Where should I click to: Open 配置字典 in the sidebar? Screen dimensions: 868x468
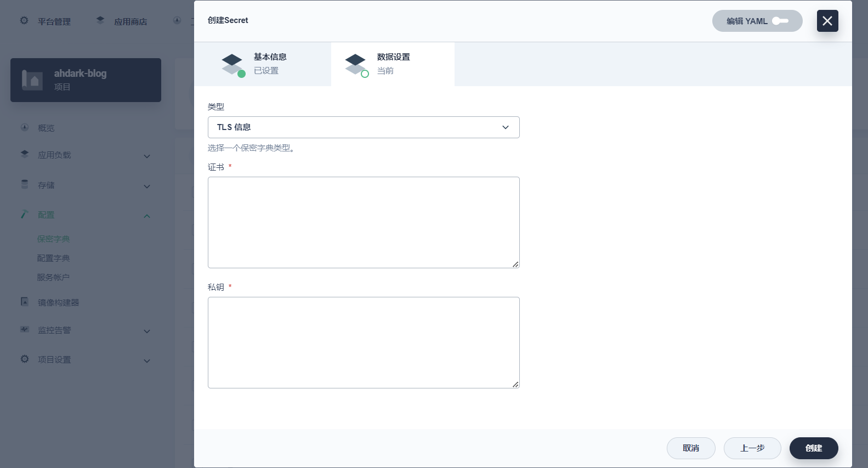click(x=53, y=258)
